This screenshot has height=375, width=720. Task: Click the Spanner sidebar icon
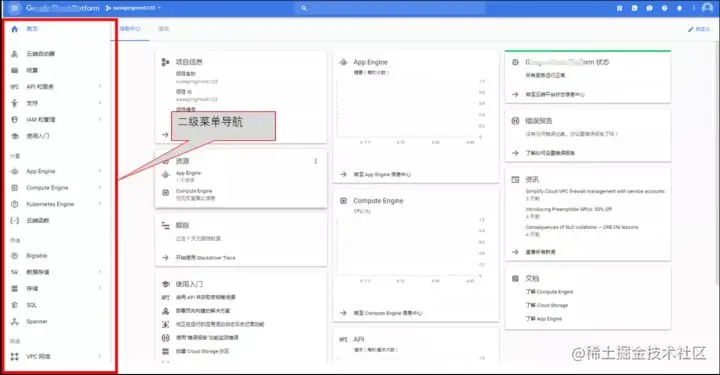[x=14, y=322]
